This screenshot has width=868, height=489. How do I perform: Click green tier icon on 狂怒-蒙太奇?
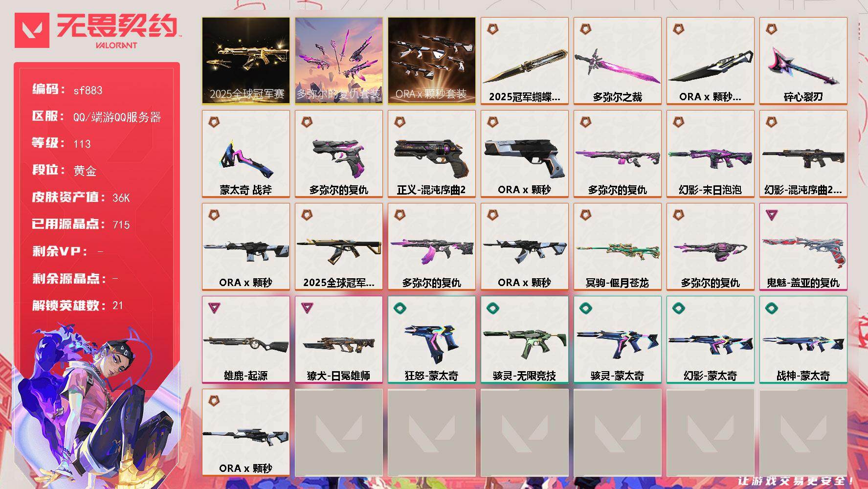tap(400, 308)
